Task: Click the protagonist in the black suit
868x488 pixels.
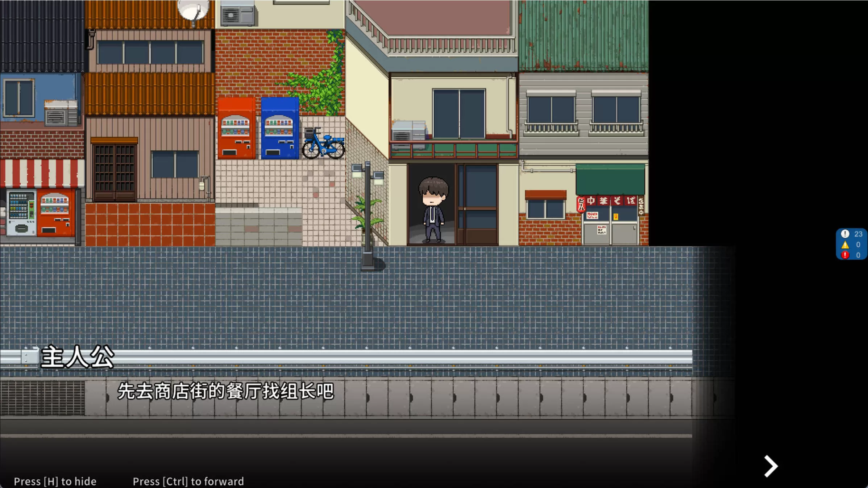Action: click(x=433, y=209)
